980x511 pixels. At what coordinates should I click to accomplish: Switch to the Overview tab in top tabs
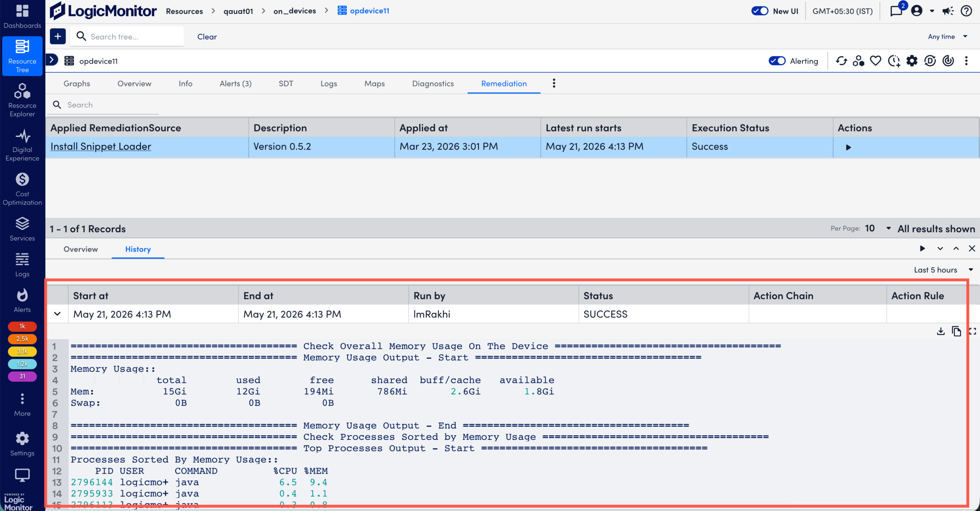(x=134, y=83)
